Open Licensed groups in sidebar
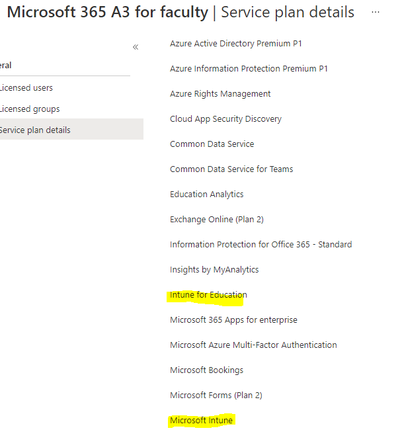This screenshot has width=400, height=430. (29, 109)
